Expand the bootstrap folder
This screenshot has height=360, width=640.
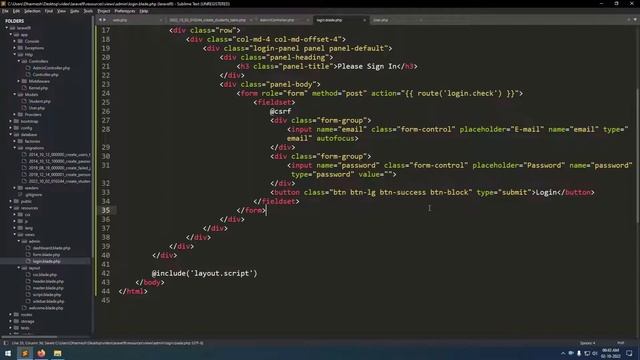[x=11, y=121]
